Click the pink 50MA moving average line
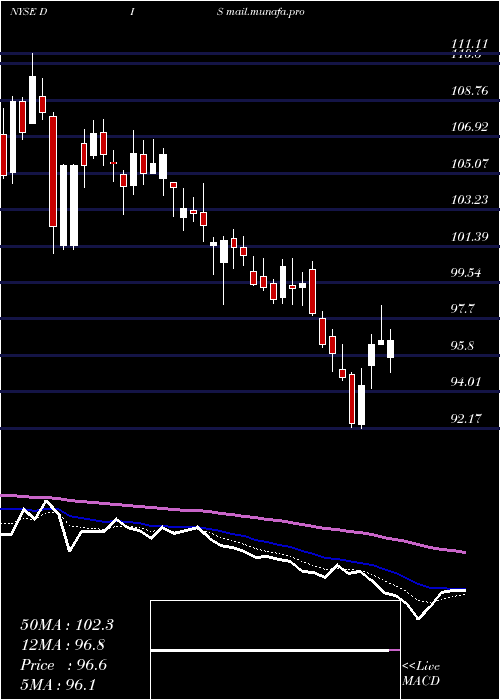 pos(232,514)
